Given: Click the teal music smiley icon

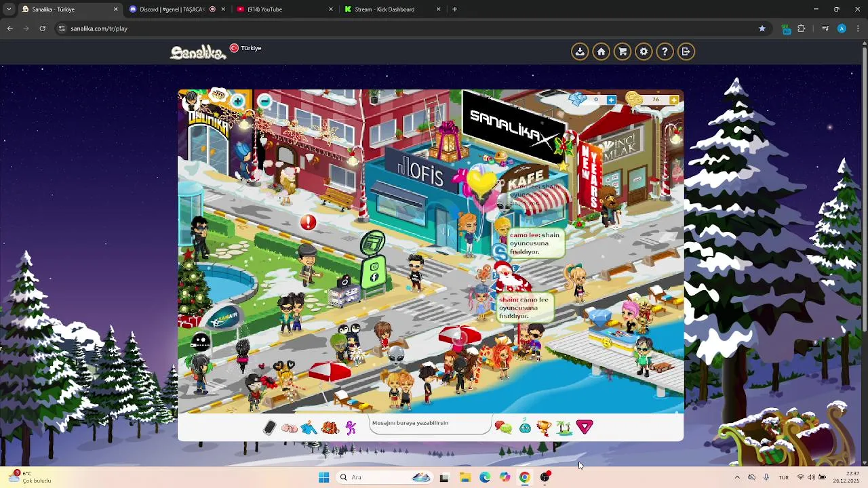Looking at the screenshot, I should 525,427.
